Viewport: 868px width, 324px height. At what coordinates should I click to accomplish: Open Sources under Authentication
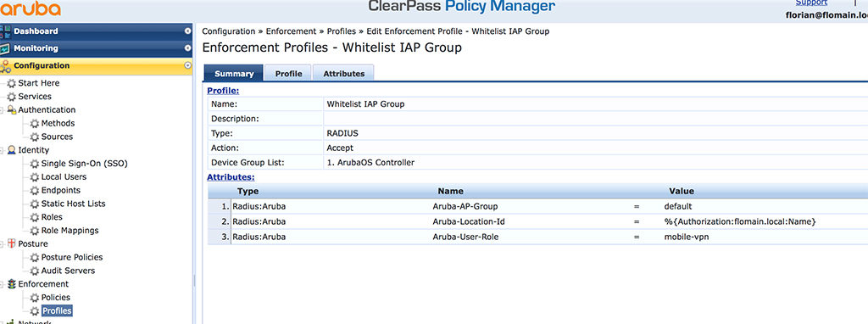57,137
